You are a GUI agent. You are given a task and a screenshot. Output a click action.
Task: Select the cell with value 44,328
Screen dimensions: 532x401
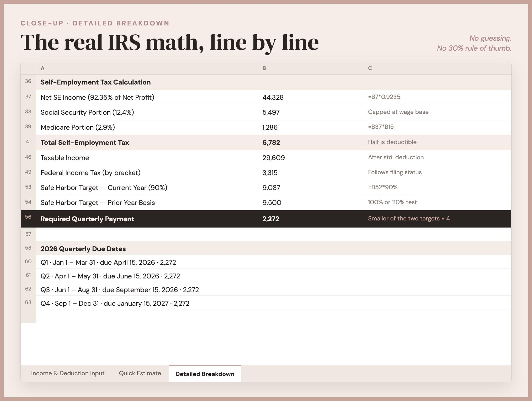click(x=310, y=97)
